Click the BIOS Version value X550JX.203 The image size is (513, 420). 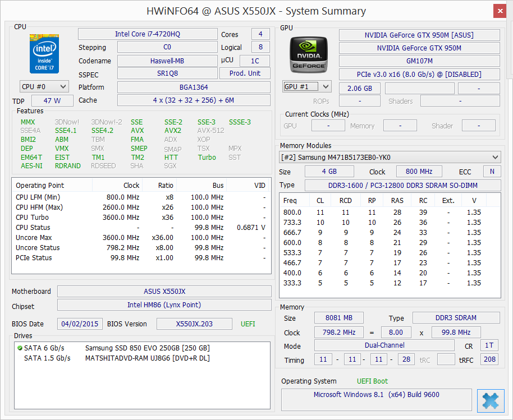194,324
